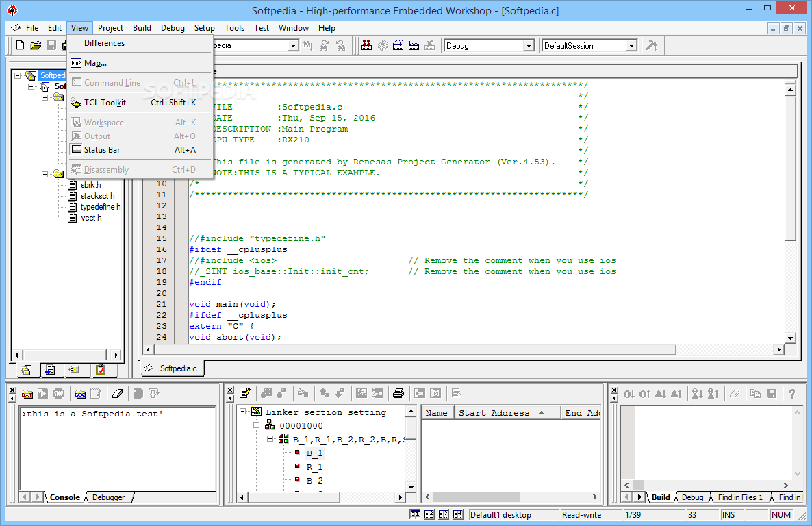The image size is (812, 526).
Task: Click the LOG file icon in console toolbar
Action: click(x=79, y=394)
